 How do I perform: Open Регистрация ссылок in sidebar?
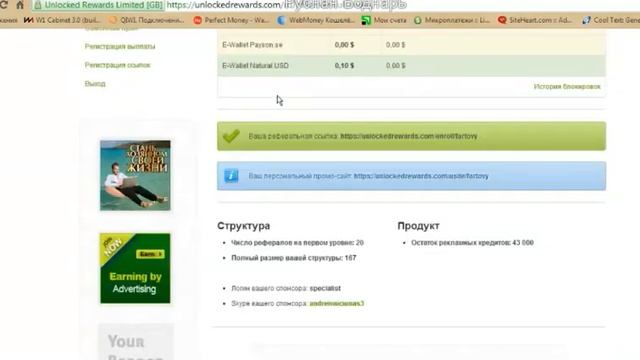point(118,65)
